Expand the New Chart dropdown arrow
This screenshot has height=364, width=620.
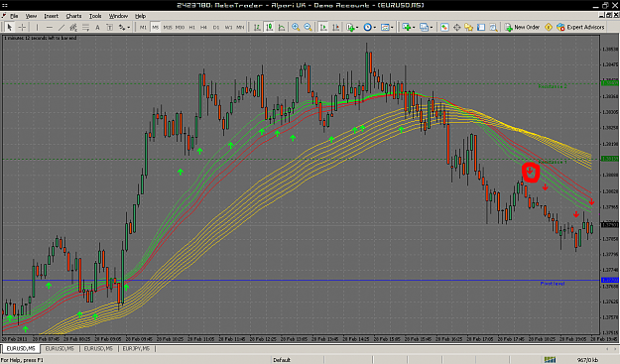point(414,27)
